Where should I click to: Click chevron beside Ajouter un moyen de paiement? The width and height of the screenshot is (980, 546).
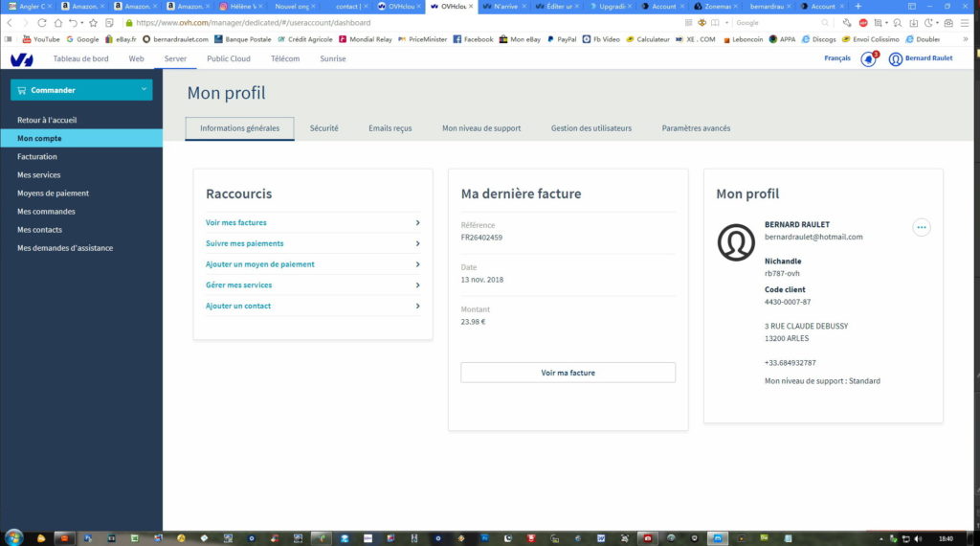coord(417,264)
